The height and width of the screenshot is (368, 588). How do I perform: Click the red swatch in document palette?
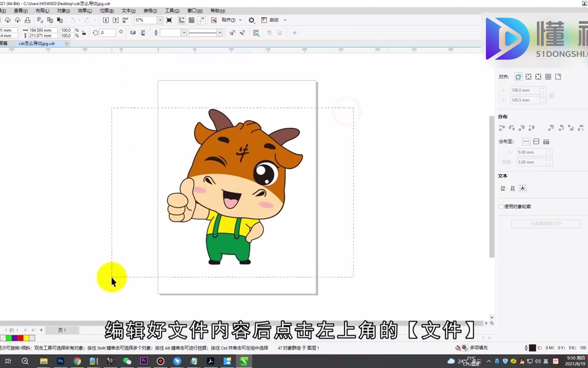pos(20,338)
